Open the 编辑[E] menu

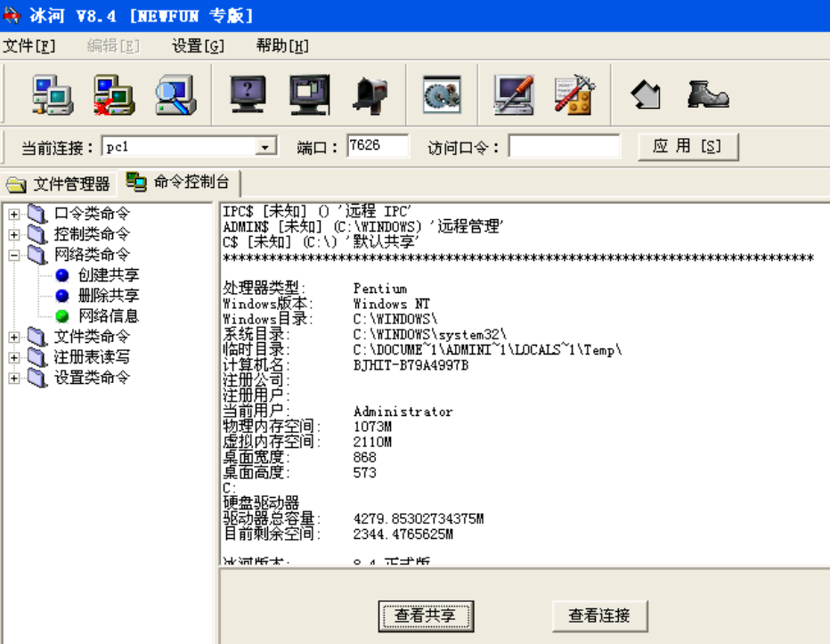pyautogui.click(x=113, y=46)
